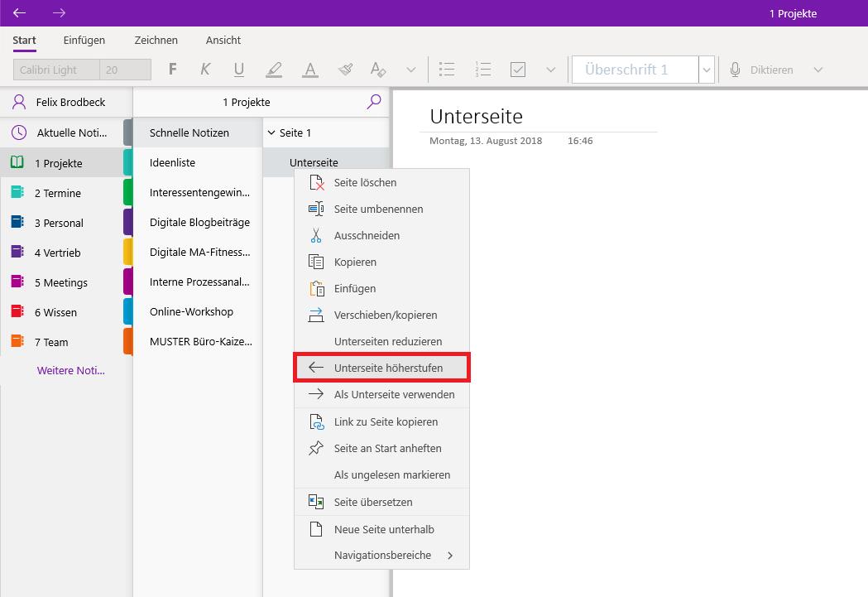
Task: Toggle bold formatting with the F icon
Action: (x=173, y=70)
